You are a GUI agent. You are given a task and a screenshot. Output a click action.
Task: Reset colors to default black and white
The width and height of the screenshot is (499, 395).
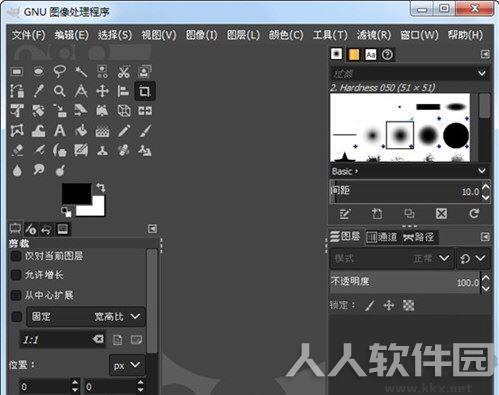click(x=66, y=212)
